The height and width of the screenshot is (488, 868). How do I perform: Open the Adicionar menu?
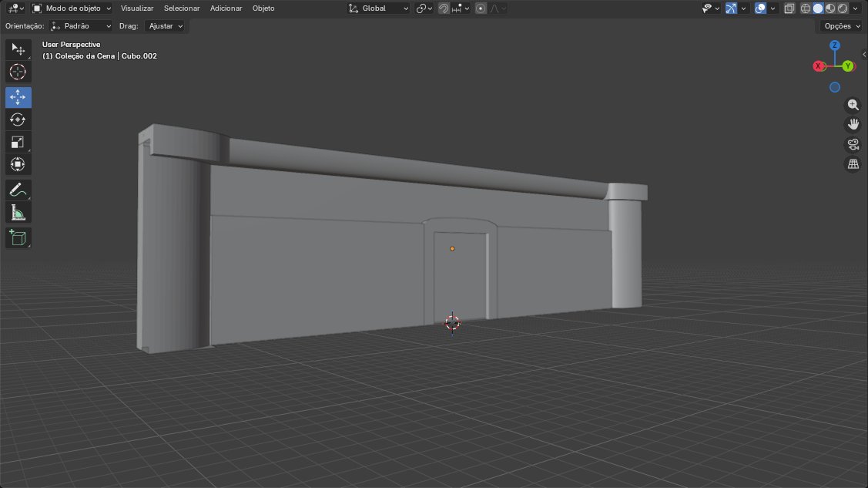[226, 8]
